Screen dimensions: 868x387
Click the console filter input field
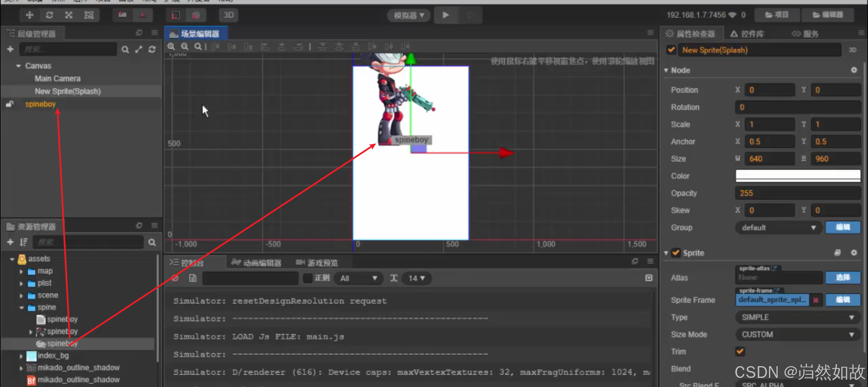coord(250,278)
